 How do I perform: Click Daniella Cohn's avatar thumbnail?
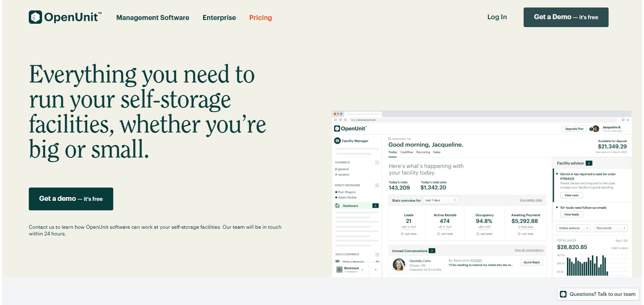click(x=399, y=265)
